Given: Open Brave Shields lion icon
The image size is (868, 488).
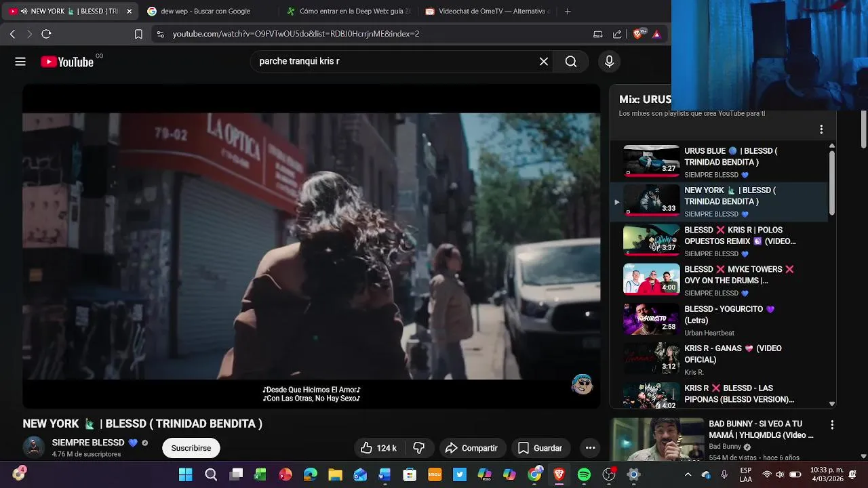Looking at the screenshot, I should (x=638, y=33).
